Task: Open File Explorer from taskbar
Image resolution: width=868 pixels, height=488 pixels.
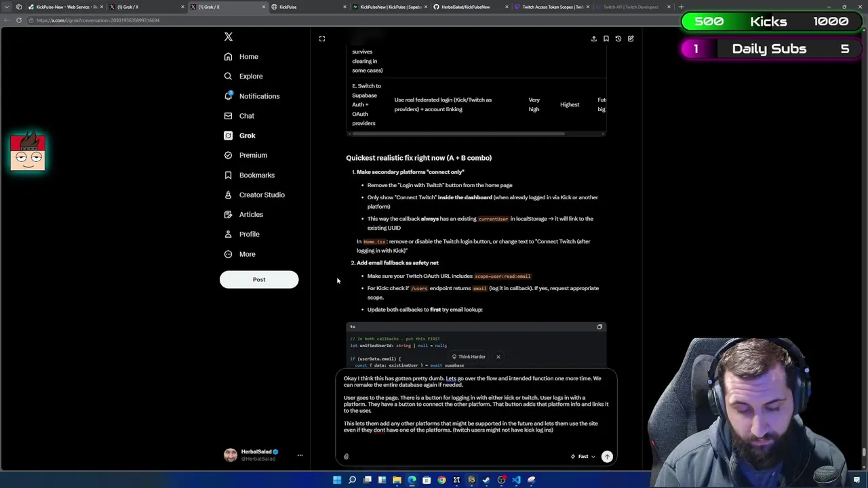Action: pyautogui.click(x=397, y=480)
